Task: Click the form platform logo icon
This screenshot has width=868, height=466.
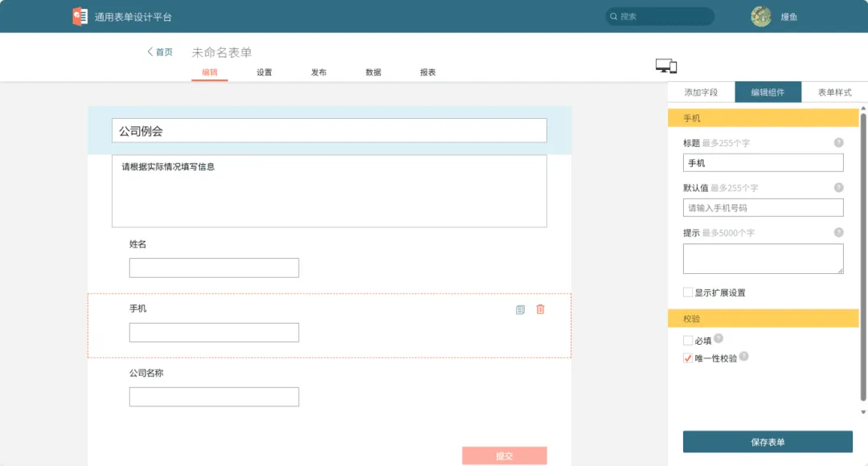Action: (80, 16)
